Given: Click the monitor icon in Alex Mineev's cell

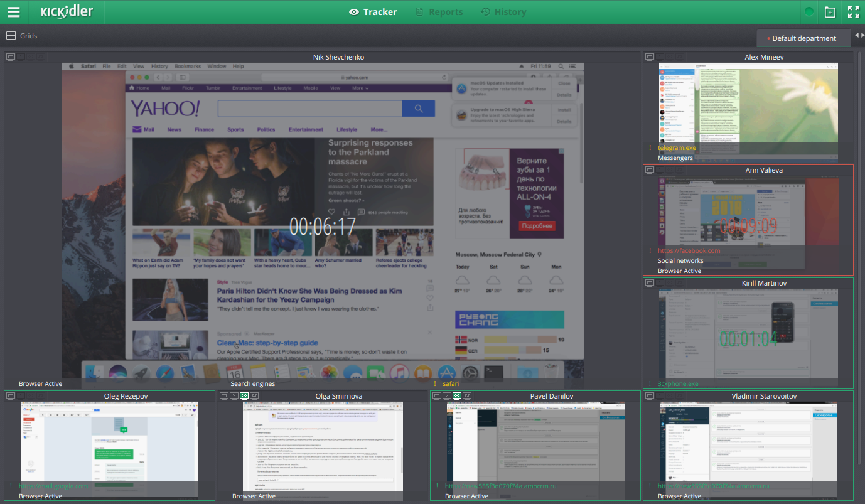Looking at the screenshot, I should point(650,57).
